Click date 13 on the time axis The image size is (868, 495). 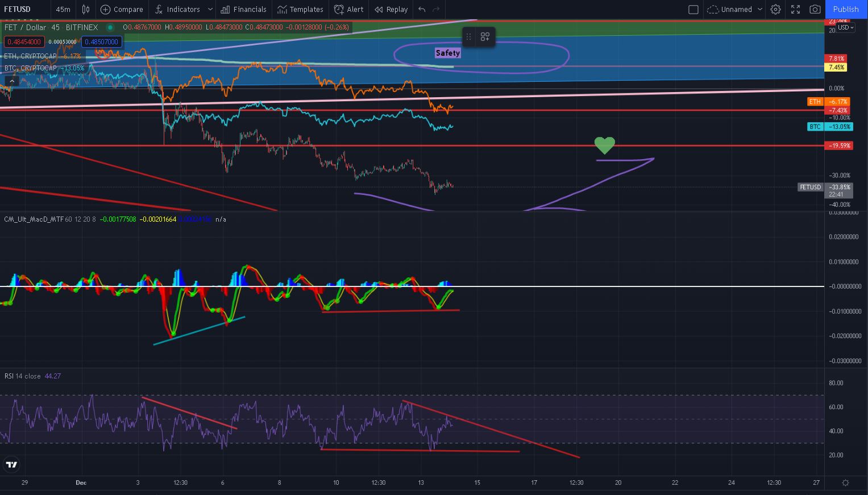[x=420, y=482]
